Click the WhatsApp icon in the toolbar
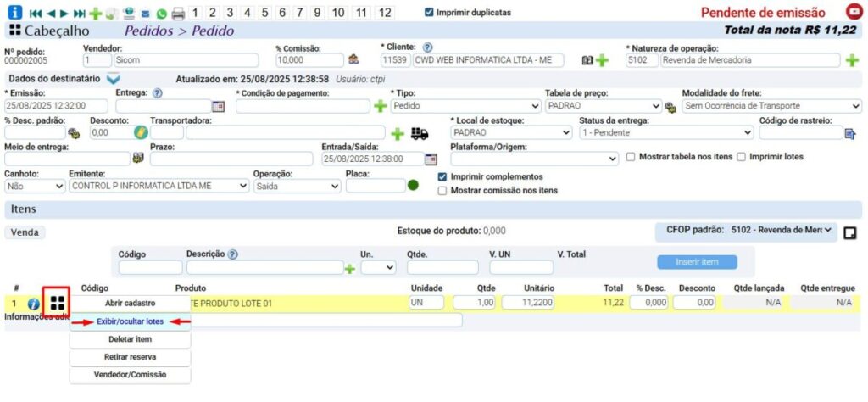The image size is (868, 402). [161, 14]
